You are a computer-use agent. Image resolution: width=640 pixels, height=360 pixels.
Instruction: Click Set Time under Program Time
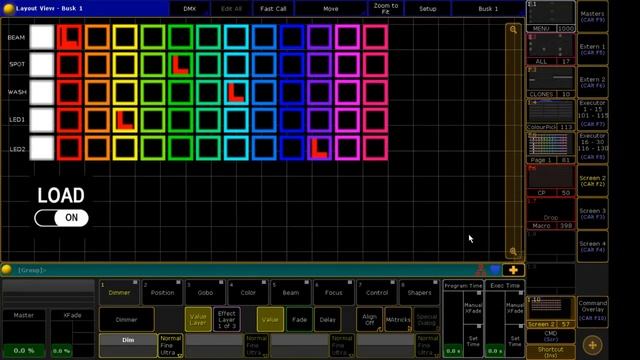click(x=473, y=341)
